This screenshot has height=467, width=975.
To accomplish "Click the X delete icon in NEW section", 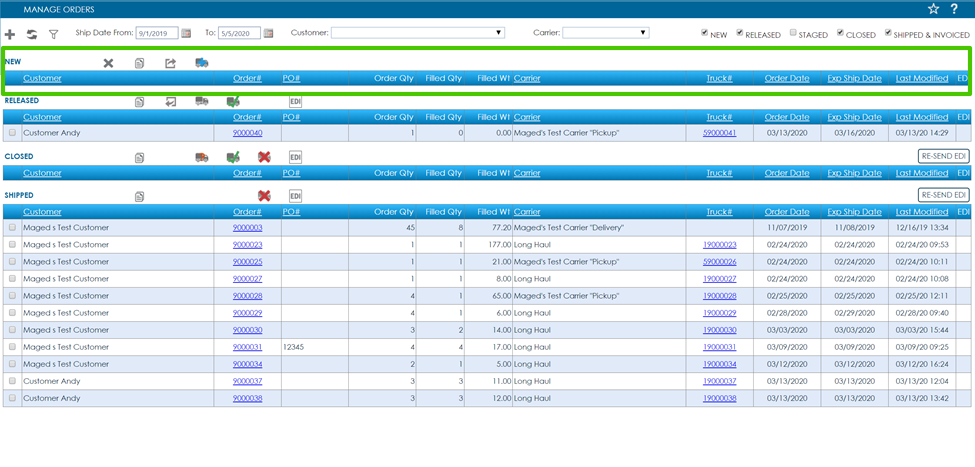I will click(108, 63).
